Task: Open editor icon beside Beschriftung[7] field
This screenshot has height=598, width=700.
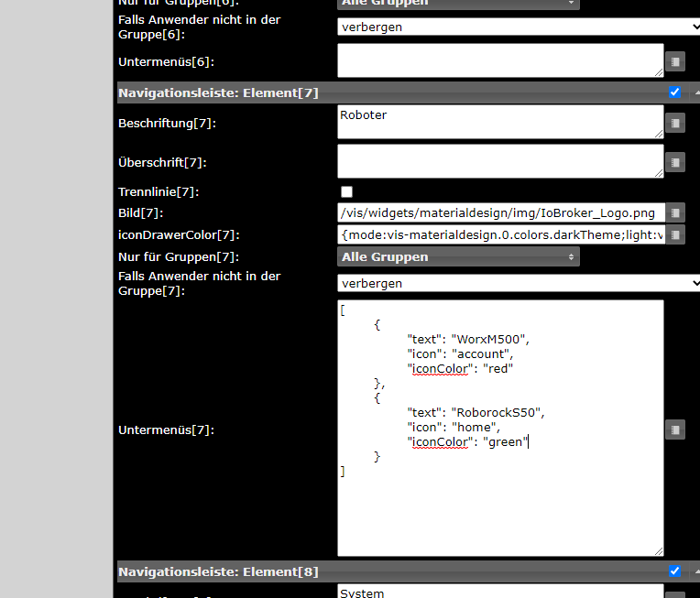Action: click(675, 123)
